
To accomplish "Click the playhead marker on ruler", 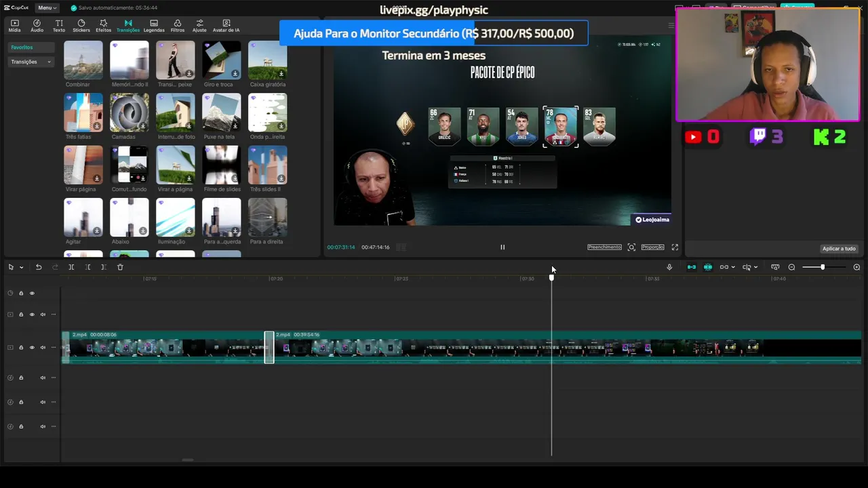I will point(551,277).
